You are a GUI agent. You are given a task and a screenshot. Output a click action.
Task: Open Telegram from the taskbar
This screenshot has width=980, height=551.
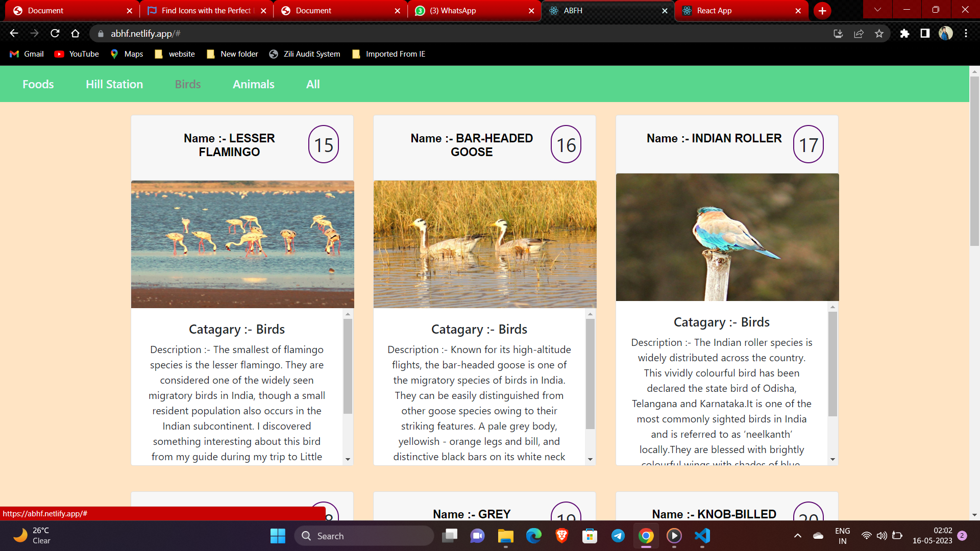618,536
